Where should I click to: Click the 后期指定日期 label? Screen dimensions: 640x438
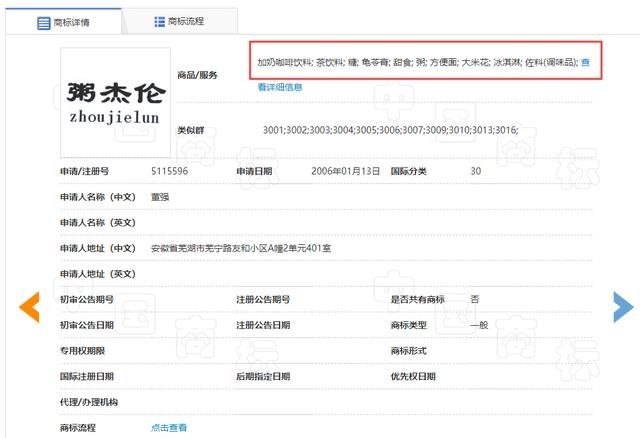[263, 376]
